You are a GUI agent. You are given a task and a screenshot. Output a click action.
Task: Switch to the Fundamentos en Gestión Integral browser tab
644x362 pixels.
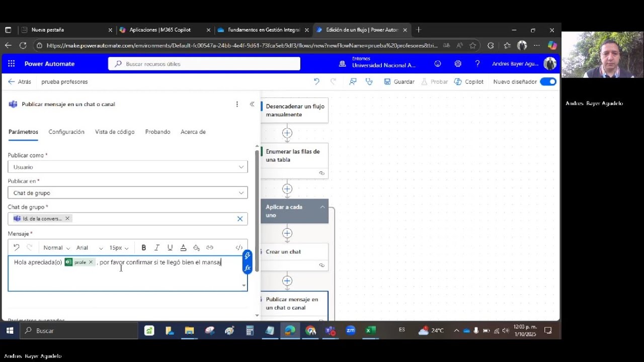(x=263, y=30)
